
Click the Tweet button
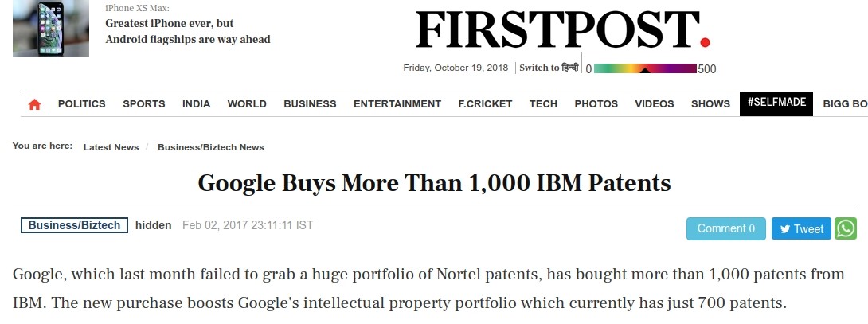[801, 228]
